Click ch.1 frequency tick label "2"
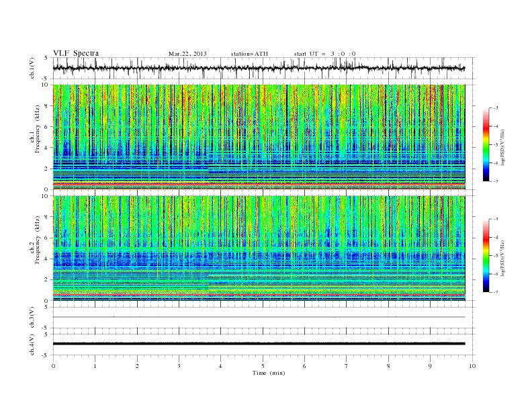The width and height of the screenshot is (532, 411). (47, 169)
